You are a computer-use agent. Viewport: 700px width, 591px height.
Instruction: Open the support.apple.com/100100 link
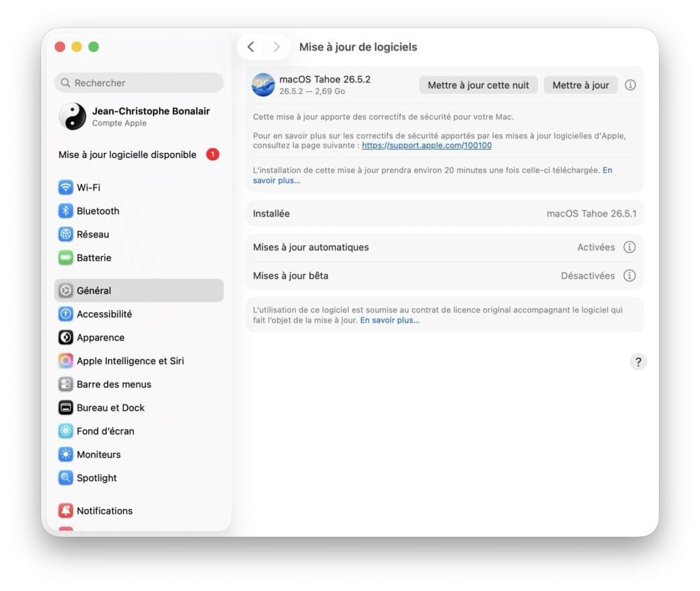click(427, 146)
